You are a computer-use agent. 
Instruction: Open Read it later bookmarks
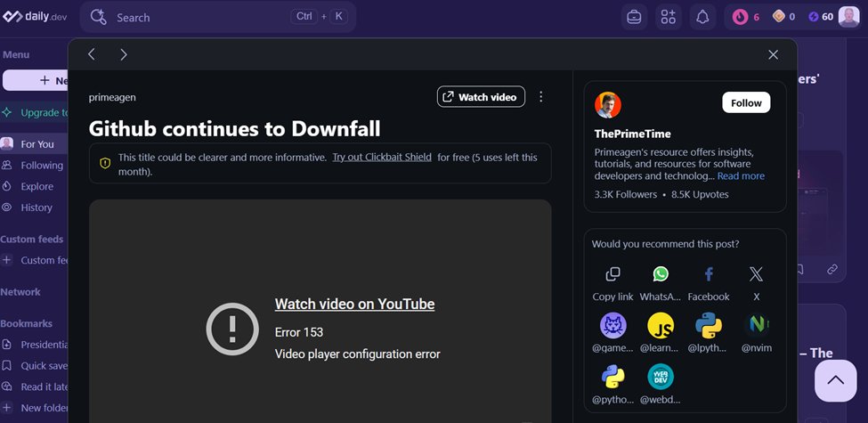(x=35, y=386)
